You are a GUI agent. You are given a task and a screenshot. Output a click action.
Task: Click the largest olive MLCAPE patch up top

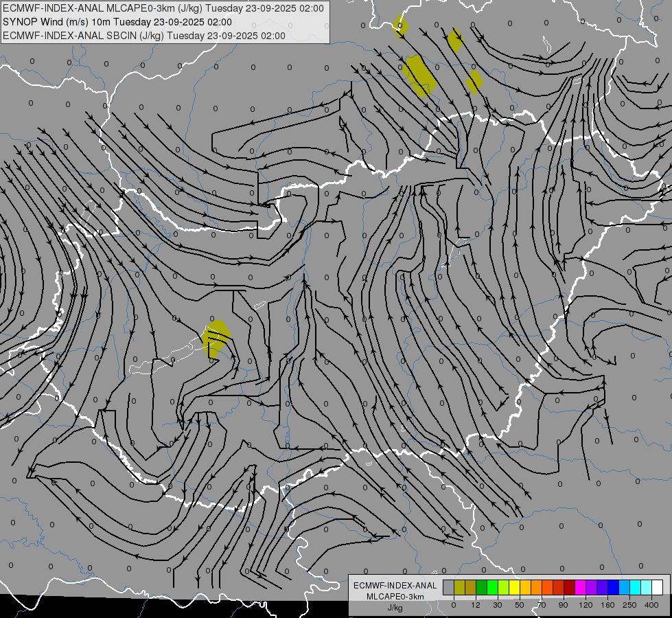click(419, 76)
